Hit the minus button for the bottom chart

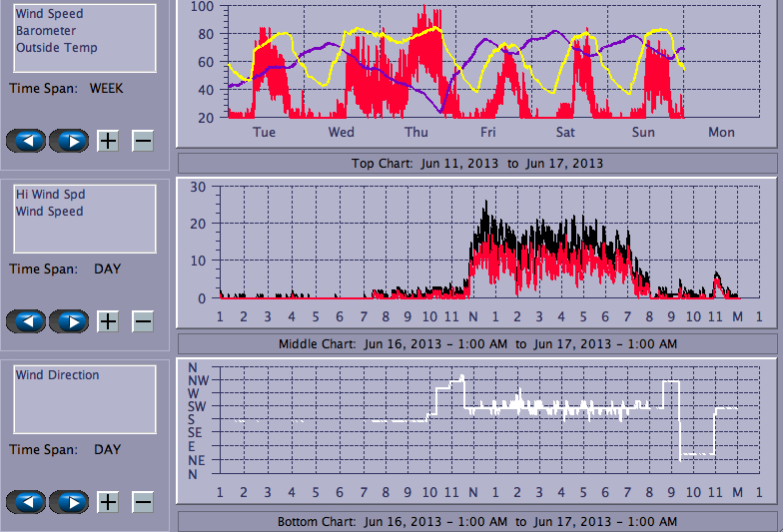(x=143, y=502)
